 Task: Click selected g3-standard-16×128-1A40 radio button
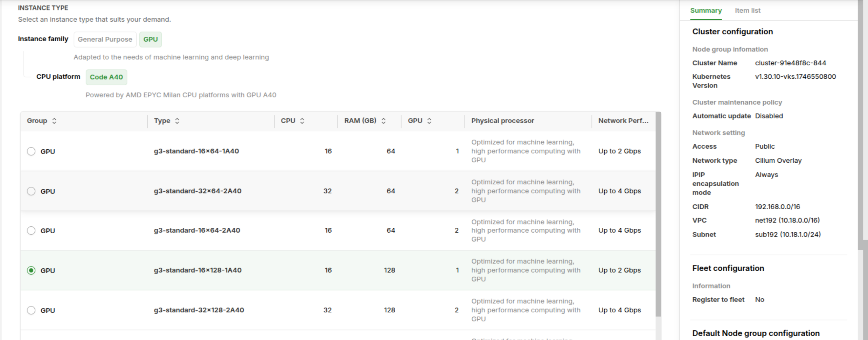tap(31, 270)
